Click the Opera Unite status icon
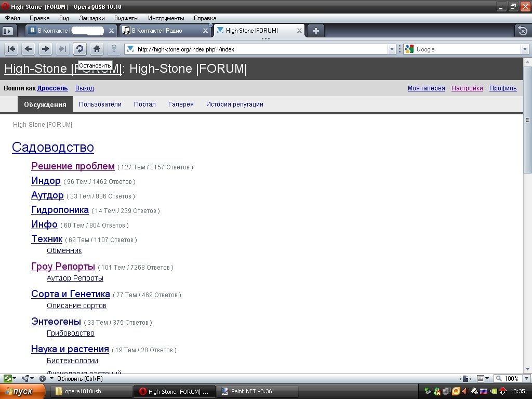 click(x=25, y=378)
